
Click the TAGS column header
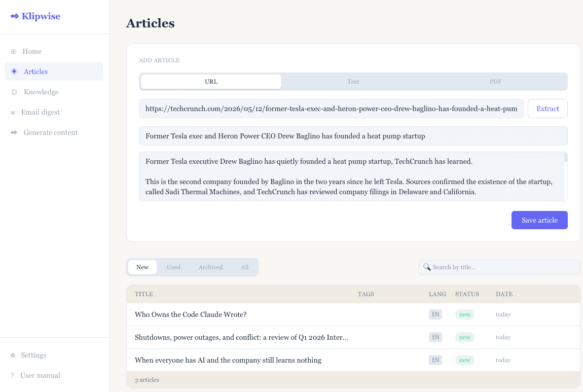tap(366, 294)
